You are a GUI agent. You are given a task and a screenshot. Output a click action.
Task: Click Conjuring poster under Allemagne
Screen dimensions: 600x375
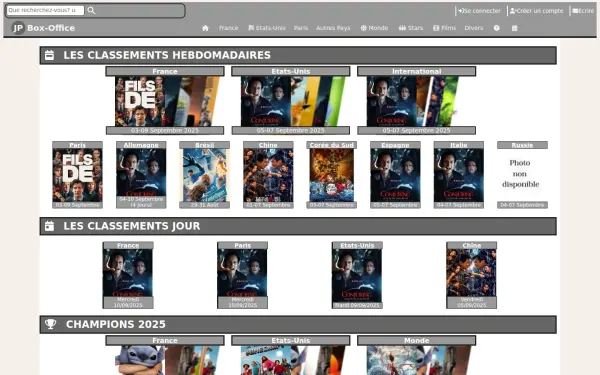[x=141, y=173]
